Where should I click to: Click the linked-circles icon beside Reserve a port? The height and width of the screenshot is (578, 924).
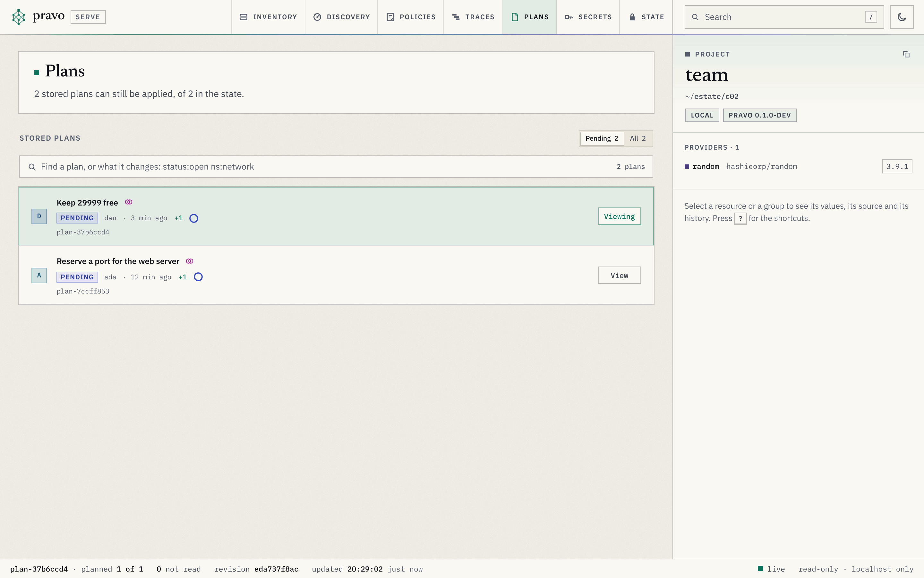(190, 261)
